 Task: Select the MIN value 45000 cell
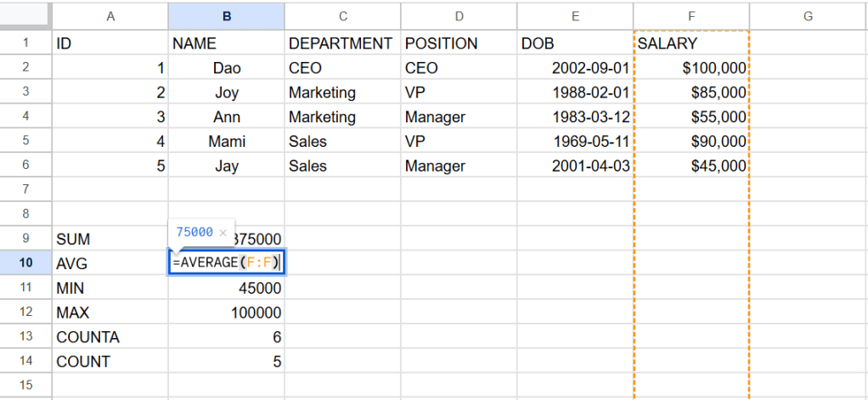tap(226, 289)
